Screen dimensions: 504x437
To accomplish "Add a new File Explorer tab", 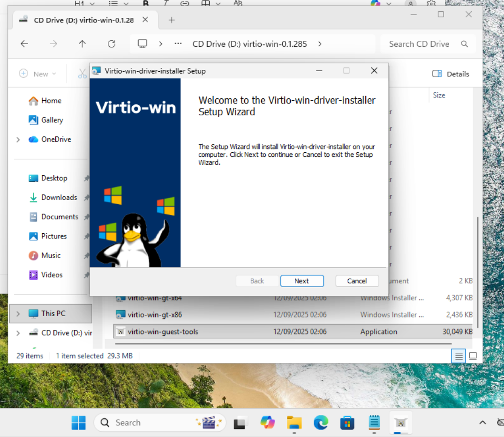I will (172, 20).
